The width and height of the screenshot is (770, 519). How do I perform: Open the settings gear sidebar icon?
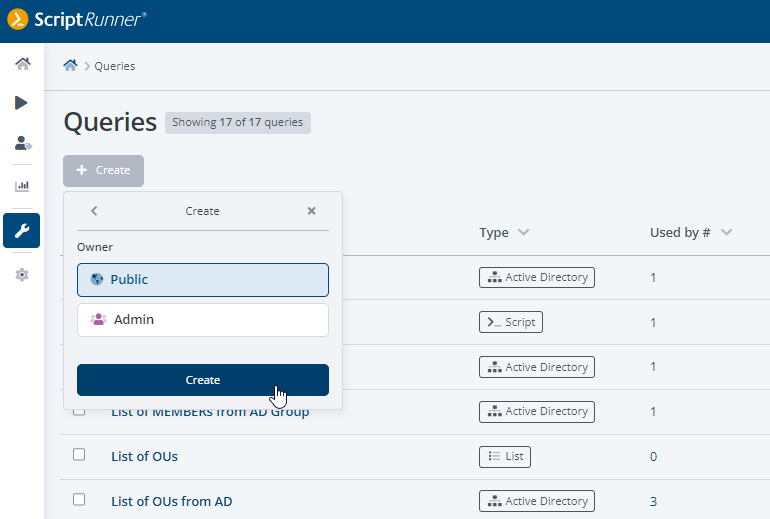(22, 274)
